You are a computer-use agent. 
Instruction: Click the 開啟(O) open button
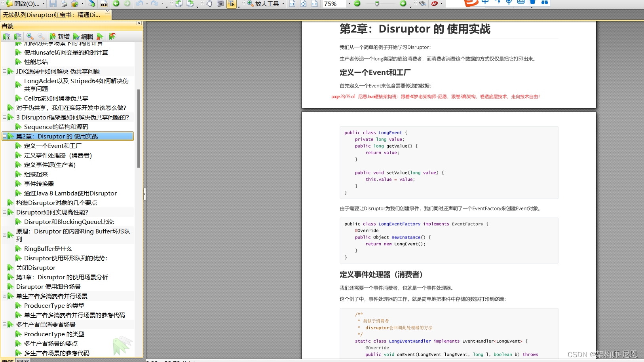(x=23, y=4)
